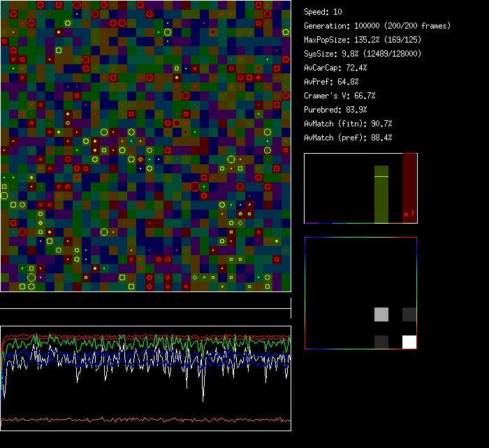The image size is (489, 448).
Task: Click the SysSize 9.8% statistic line
Action: click(x=363, y=54)
